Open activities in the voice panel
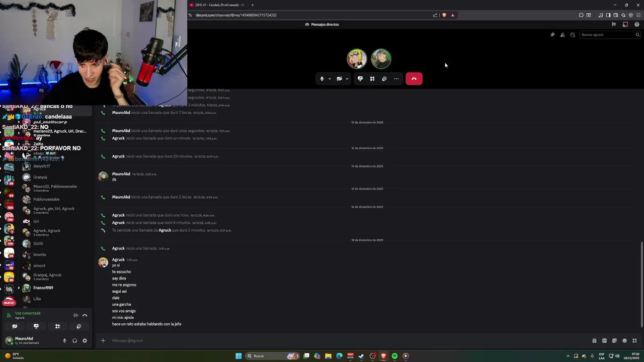 (x=57, y=326)
